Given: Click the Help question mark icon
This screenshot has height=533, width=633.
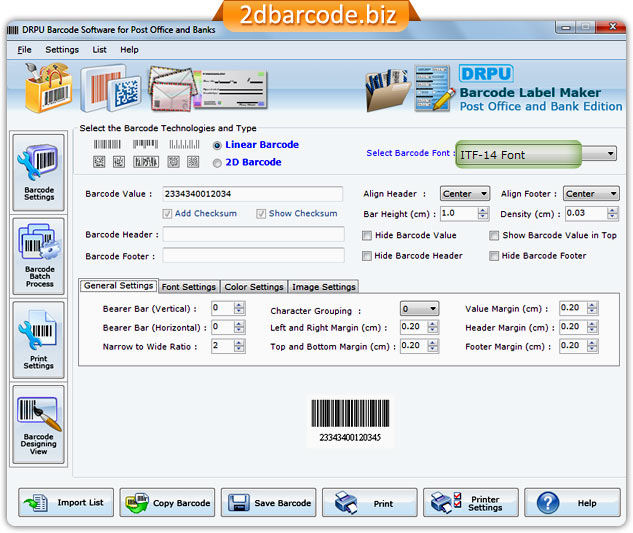Looking at the screenshot, I should pyautogui.click(x=548, y=503).
